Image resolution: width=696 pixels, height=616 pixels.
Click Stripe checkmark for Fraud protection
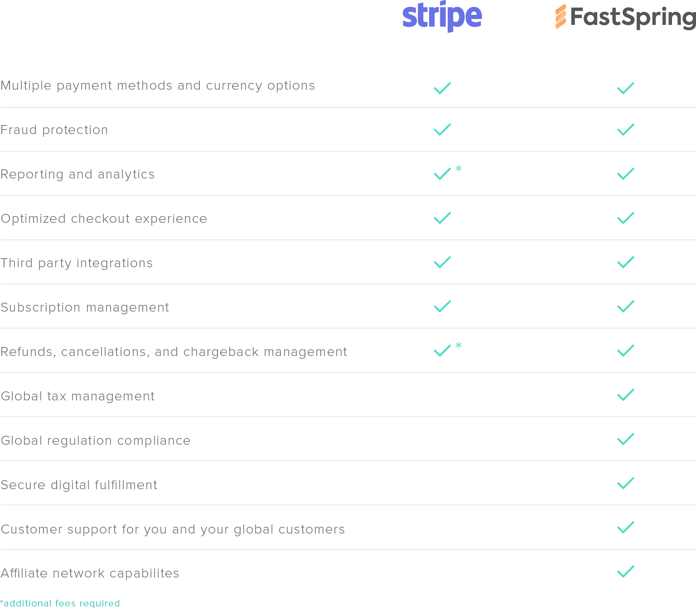442,130
